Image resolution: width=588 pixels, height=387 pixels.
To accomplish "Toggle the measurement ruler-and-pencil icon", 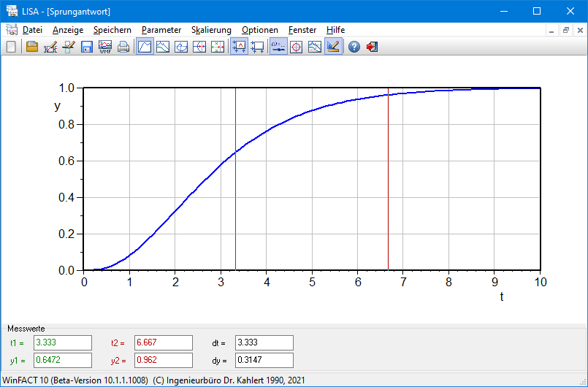I will click(x=333, y=47).
